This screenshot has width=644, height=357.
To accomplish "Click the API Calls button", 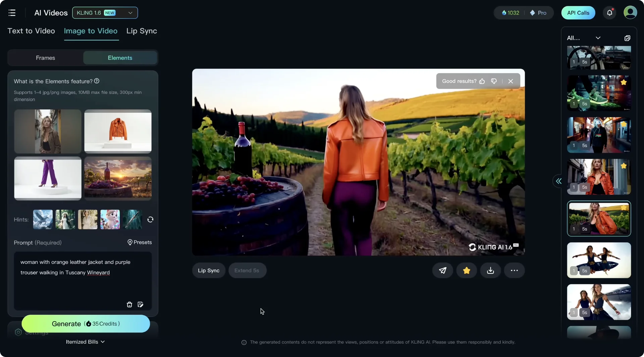I will pos(578,13).
